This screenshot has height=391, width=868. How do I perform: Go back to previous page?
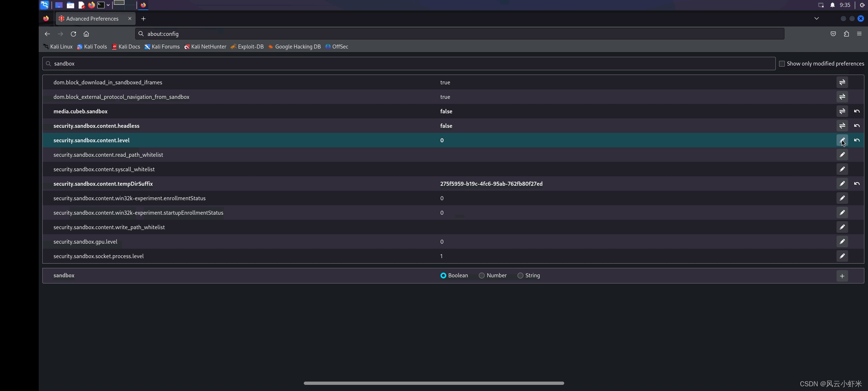(47, 34)
